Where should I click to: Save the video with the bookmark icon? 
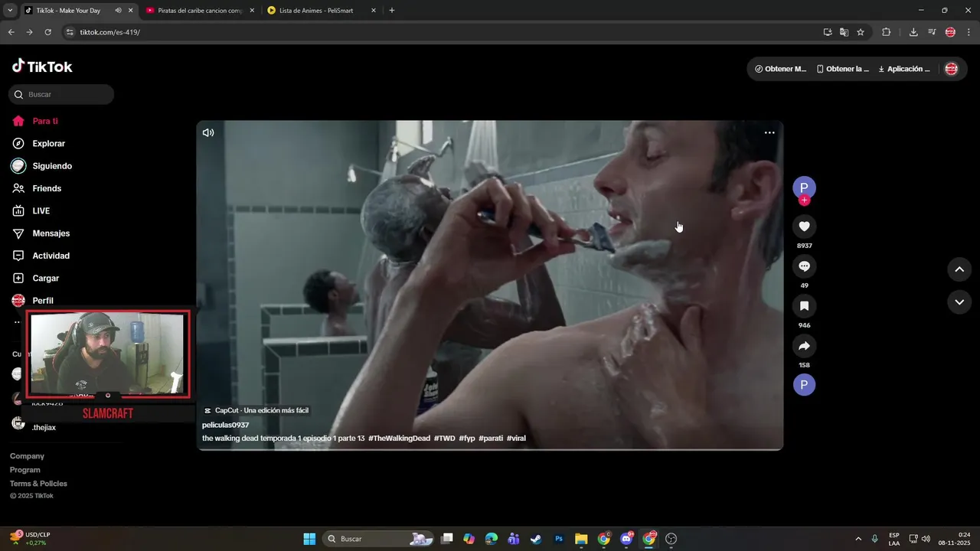point(804,306)
